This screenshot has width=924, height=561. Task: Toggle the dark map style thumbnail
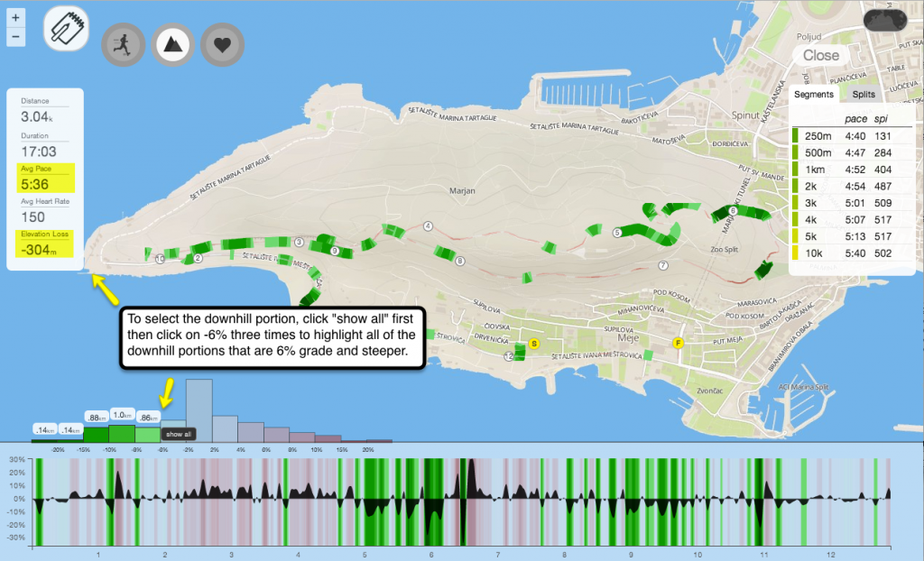(x=884, y=21)
